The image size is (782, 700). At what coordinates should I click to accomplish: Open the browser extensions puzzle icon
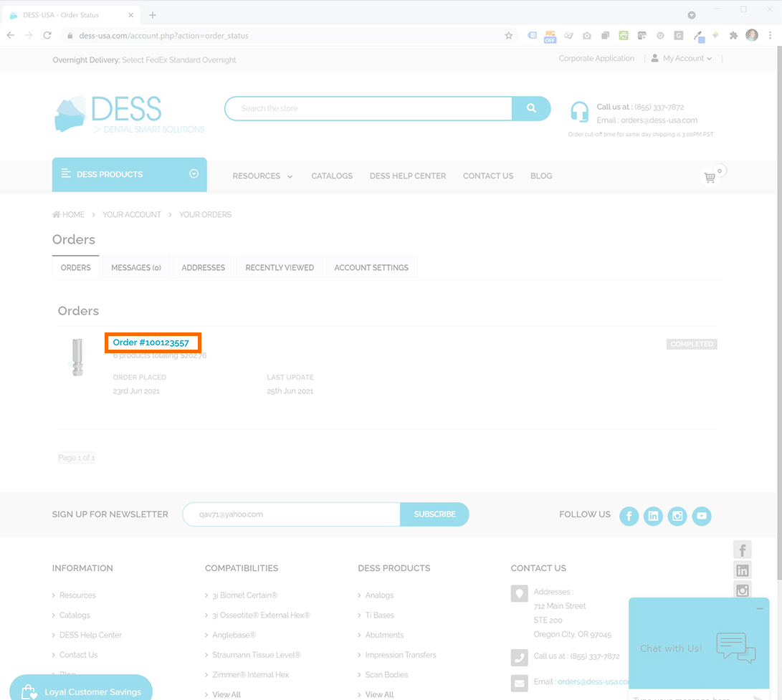(733, 35)
